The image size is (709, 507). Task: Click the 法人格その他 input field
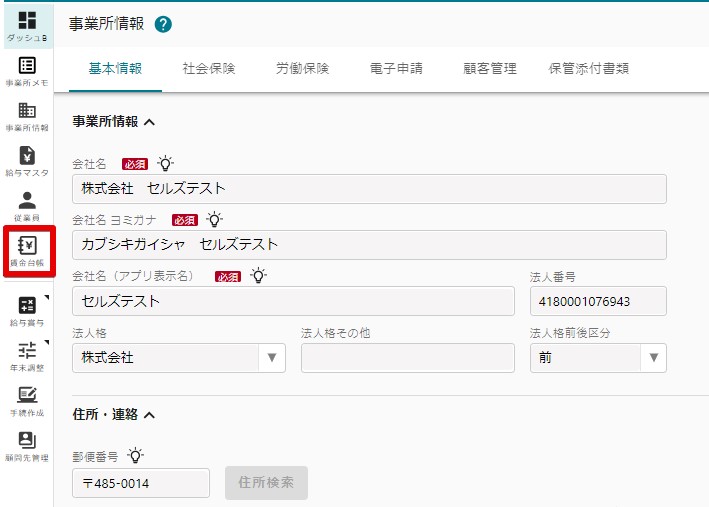point(408,358)
